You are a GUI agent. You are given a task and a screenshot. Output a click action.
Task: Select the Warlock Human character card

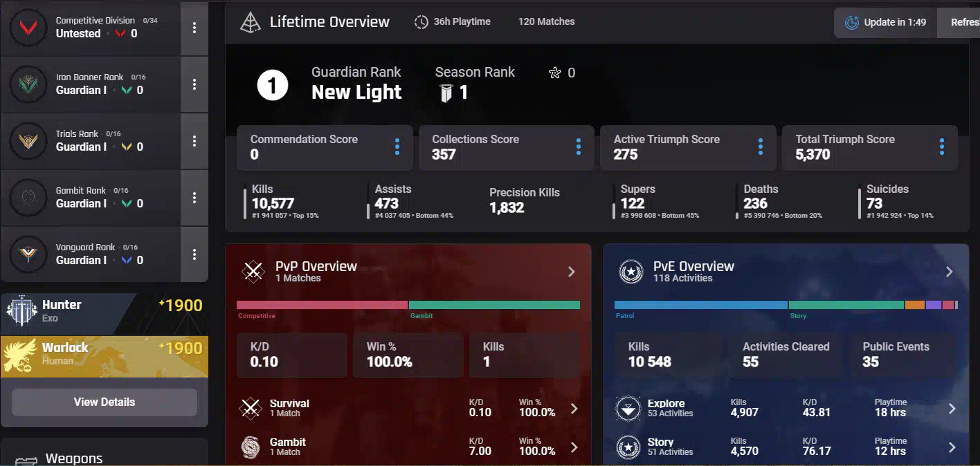105,357
